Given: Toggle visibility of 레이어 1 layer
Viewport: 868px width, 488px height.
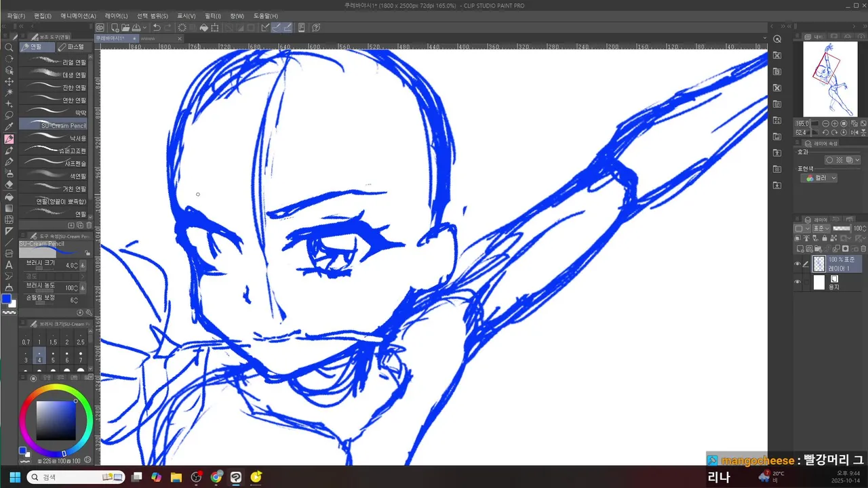Looking at the screenshot, I should point(797,264).
